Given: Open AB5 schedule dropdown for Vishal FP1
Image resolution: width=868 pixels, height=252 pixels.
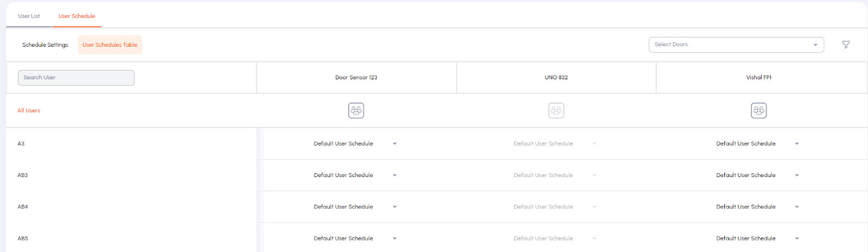Looking at the screenshot, I should (757, 238).
